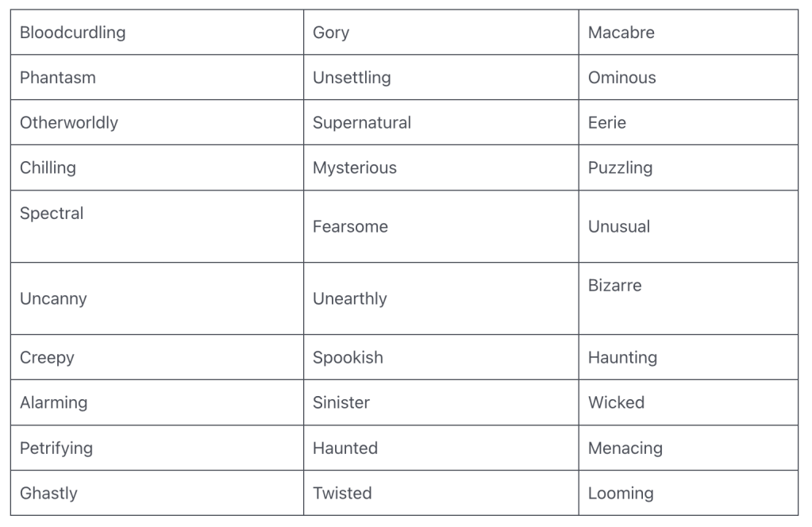Screen dimensions: 812x527
Task: Select the Sinister table cell
Action: pyautogui.click(x=341, y=403)
